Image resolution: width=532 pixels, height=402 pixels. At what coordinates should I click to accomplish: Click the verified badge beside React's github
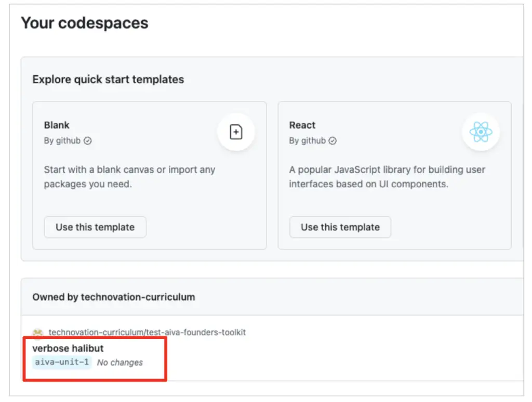point(332,141)
